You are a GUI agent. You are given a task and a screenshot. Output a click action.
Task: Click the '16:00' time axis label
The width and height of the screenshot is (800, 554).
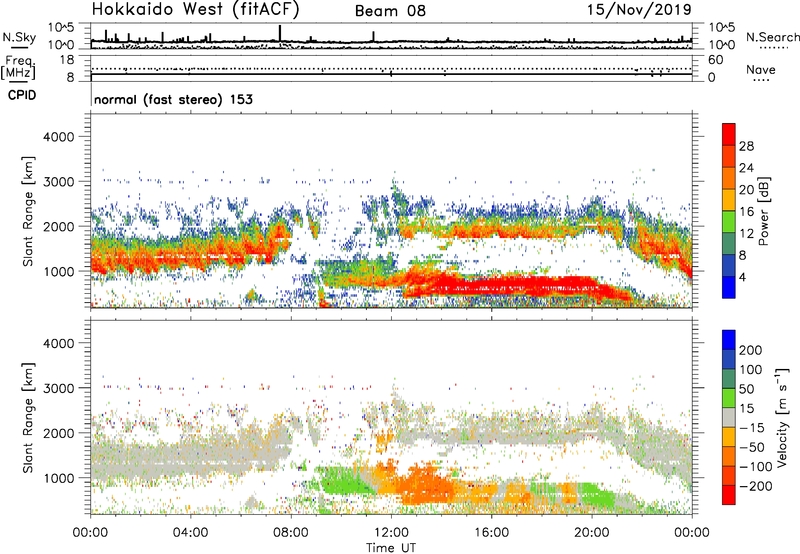[491, 533]
